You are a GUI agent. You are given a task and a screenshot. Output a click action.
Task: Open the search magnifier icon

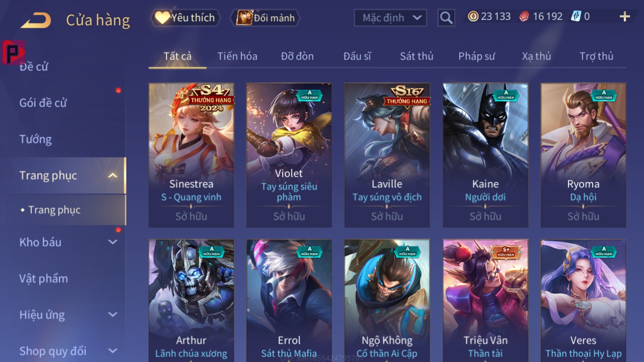[x=446, y=17]
